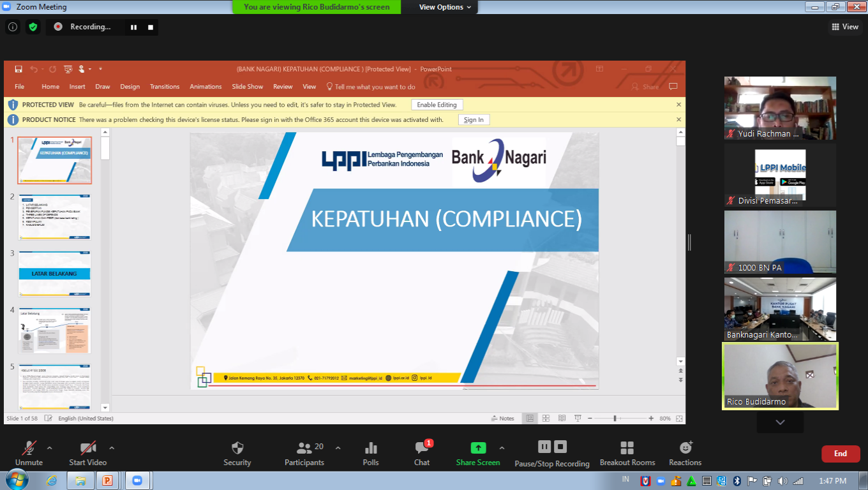
Task: Dismiss the Product Notice message bar
Action: click(679, 120)
